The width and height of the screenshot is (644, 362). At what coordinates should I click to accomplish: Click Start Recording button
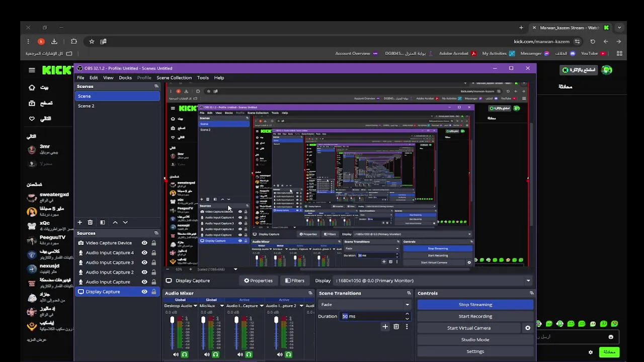475,316
